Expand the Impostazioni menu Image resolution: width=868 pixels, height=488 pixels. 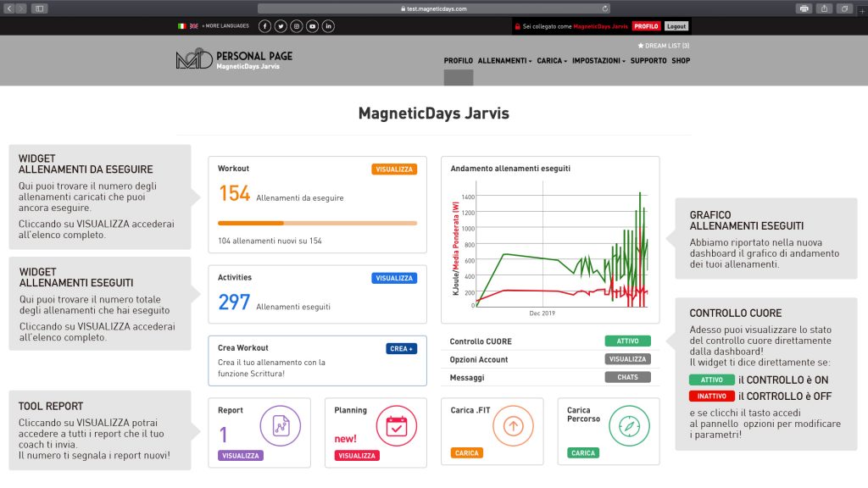[598, 61]
